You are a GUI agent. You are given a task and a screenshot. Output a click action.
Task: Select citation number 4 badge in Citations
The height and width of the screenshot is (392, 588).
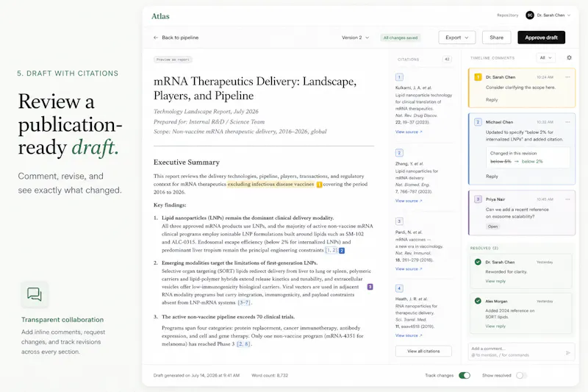pyautogui.click(x=399, y=288)
